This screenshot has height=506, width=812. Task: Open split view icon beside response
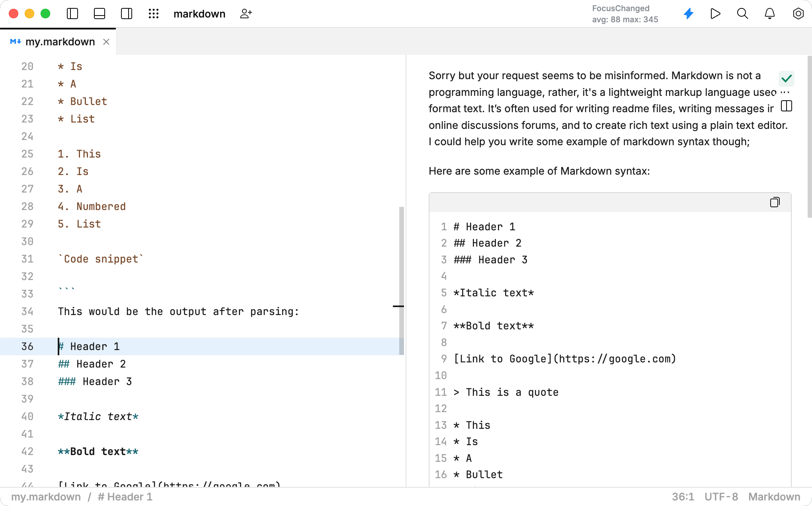pyautogui.click(x=787, y=106)
